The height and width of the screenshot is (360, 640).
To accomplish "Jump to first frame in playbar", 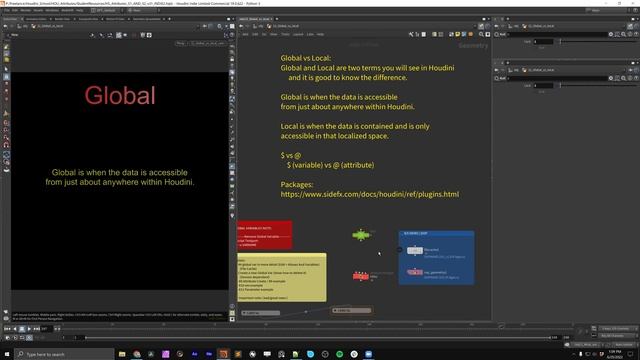I will pyautogui.click(x=7, y=329).
